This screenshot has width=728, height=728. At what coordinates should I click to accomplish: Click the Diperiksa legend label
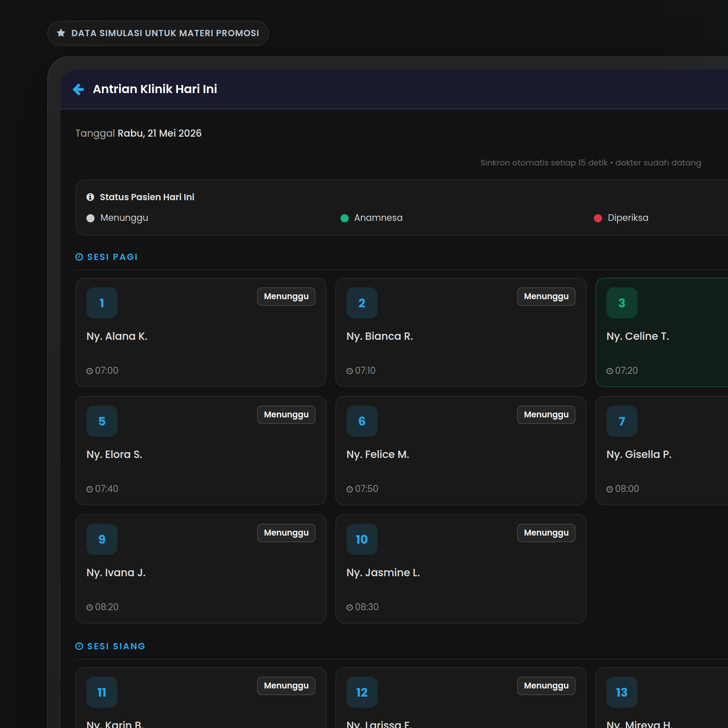pos(628,218)
